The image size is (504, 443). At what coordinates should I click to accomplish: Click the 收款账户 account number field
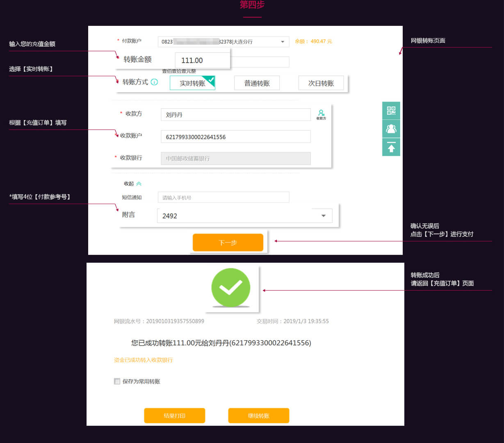pos(235,137)
